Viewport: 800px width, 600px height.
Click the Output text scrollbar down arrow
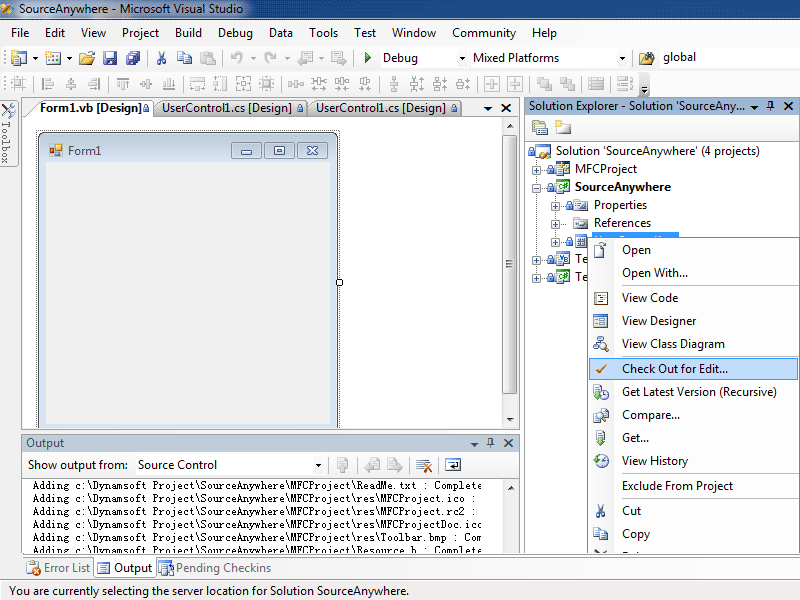509,547
